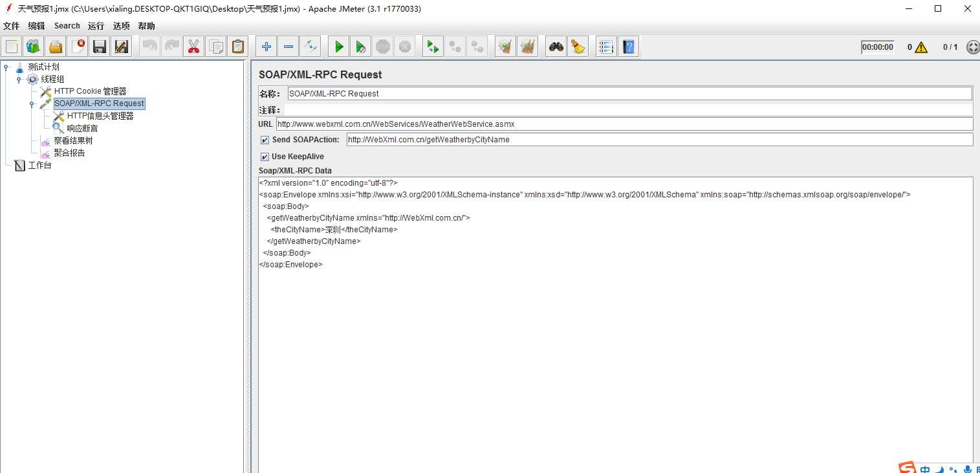The width and height of the screenshot is (980, 473).
Task: Start the test with green play icon
Action: click(339, 47)
